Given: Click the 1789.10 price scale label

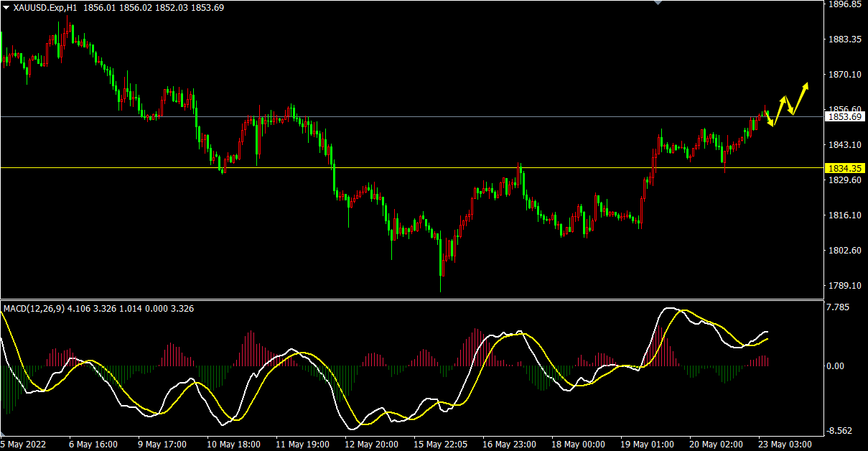Looking at the screenshot, I should (844, 286).
